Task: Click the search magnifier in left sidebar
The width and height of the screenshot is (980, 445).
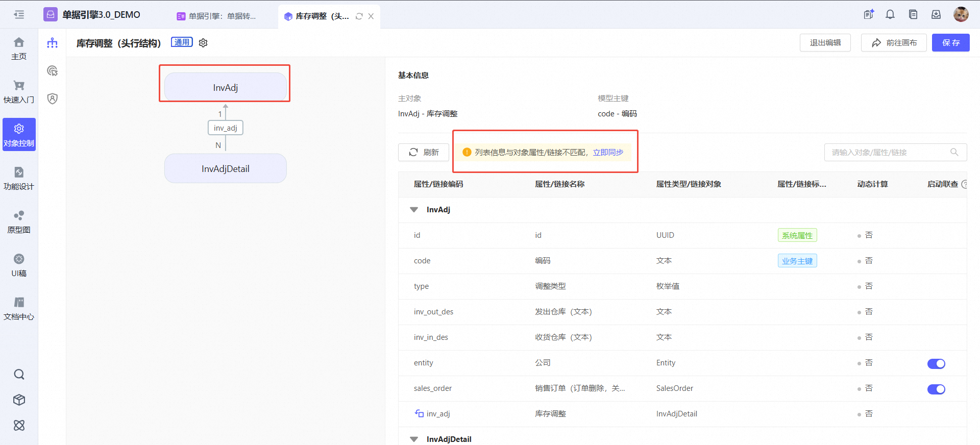Action: tap(19, 375)
